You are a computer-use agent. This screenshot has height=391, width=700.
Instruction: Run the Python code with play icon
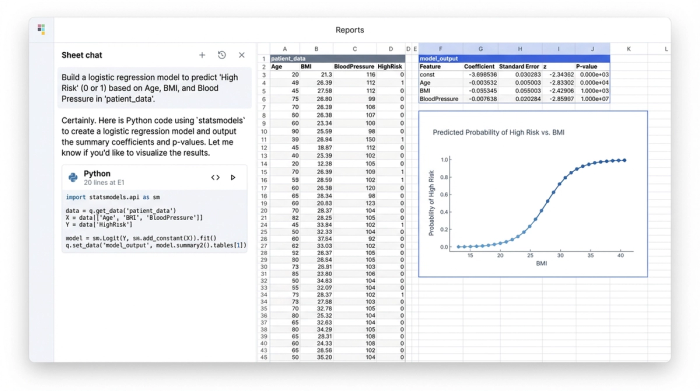[233, 177]
